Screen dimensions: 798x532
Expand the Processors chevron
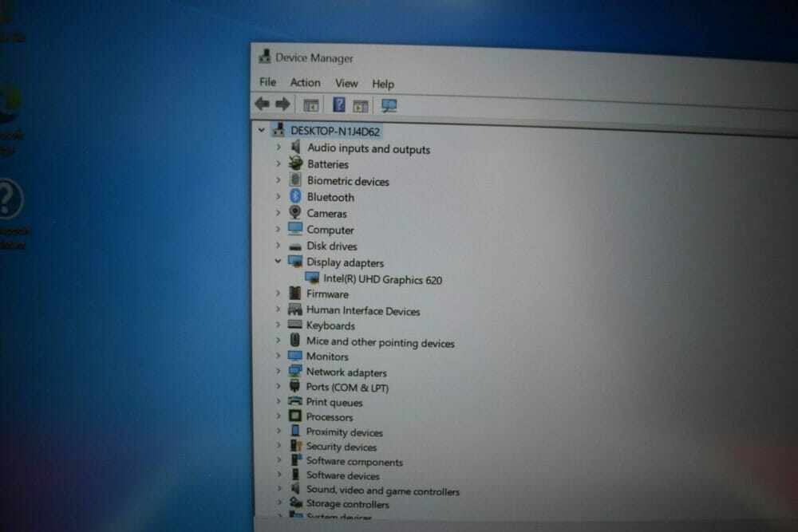pos(279,416)
